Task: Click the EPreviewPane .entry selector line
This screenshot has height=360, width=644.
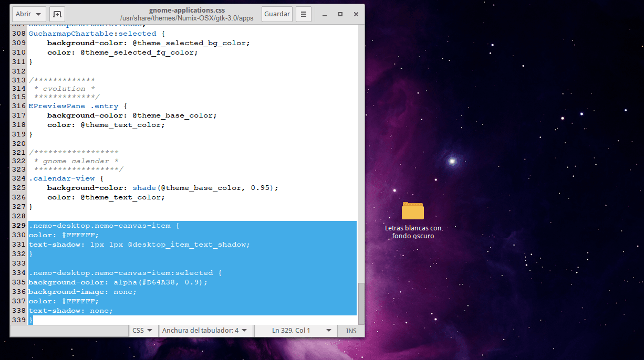Action: point(70,106)
